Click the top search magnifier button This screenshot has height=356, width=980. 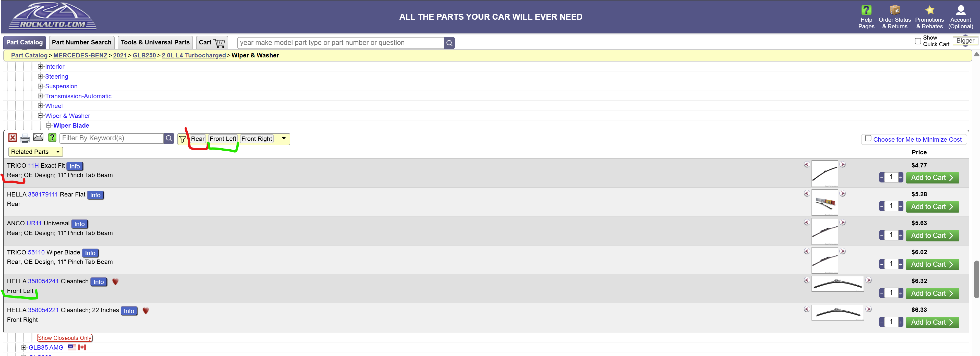click(x=449, y=43)
